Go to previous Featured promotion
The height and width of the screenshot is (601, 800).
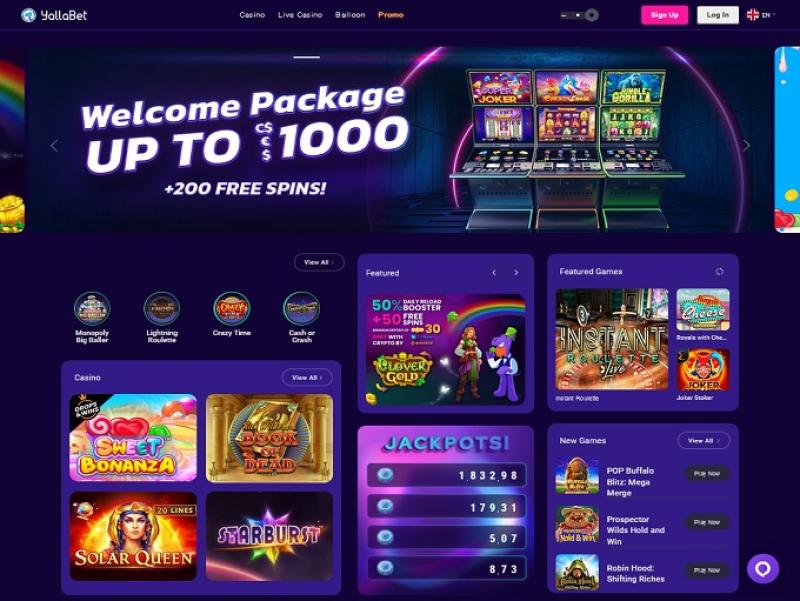(494, 273)
